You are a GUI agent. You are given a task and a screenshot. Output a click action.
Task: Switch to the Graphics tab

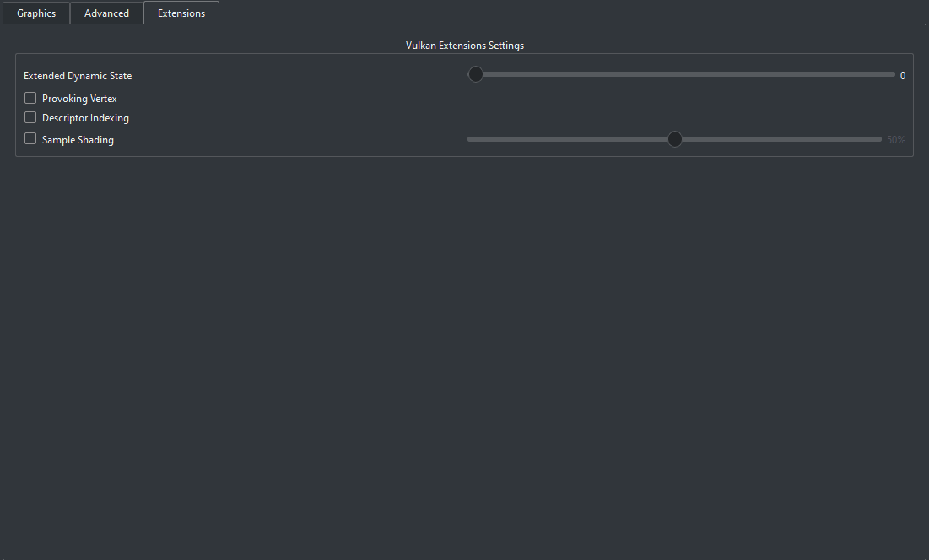[36, 13]
